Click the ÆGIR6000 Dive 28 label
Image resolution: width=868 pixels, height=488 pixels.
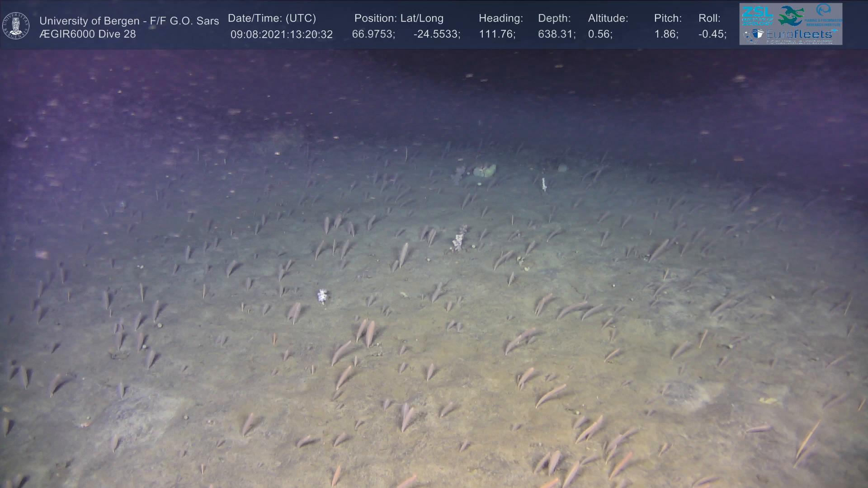pyautogui.click(x=87, y=34)
